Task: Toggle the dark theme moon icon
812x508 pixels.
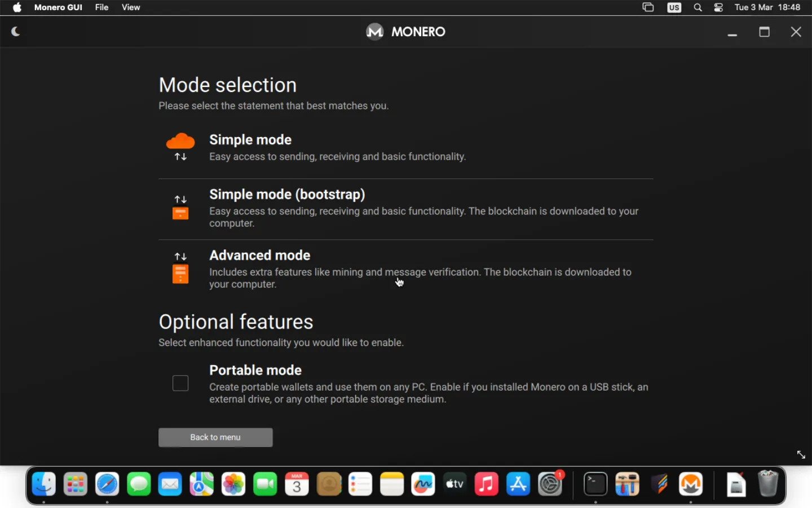Action: click(16, 32)
